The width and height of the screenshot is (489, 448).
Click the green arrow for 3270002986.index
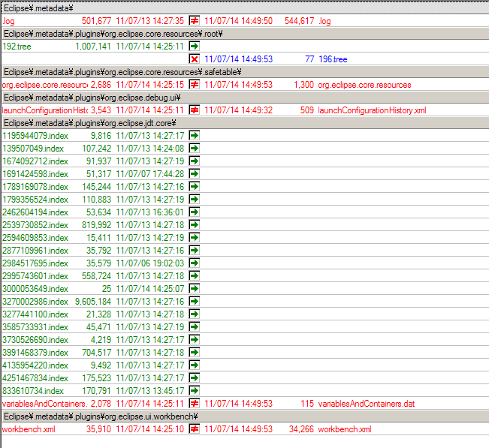click(x=195, y=302)
